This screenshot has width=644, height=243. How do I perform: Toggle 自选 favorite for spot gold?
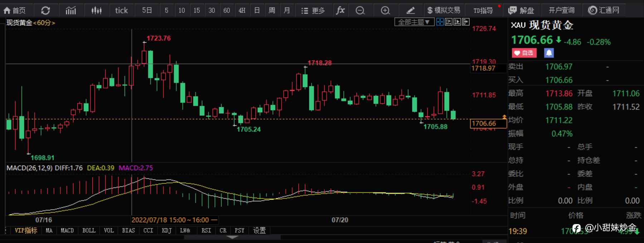pyautogui.click(x=524, y=53)
